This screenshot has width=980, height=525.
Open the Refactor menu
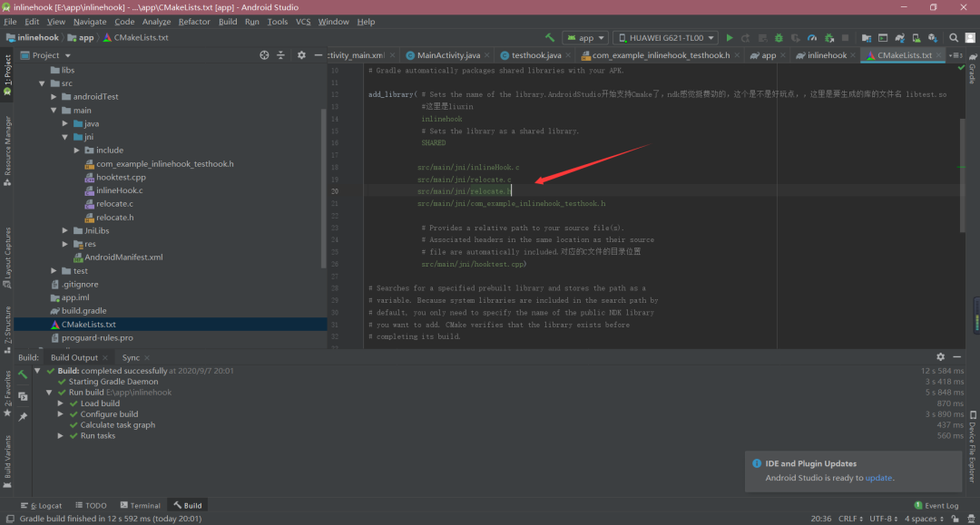coord(194,21)
